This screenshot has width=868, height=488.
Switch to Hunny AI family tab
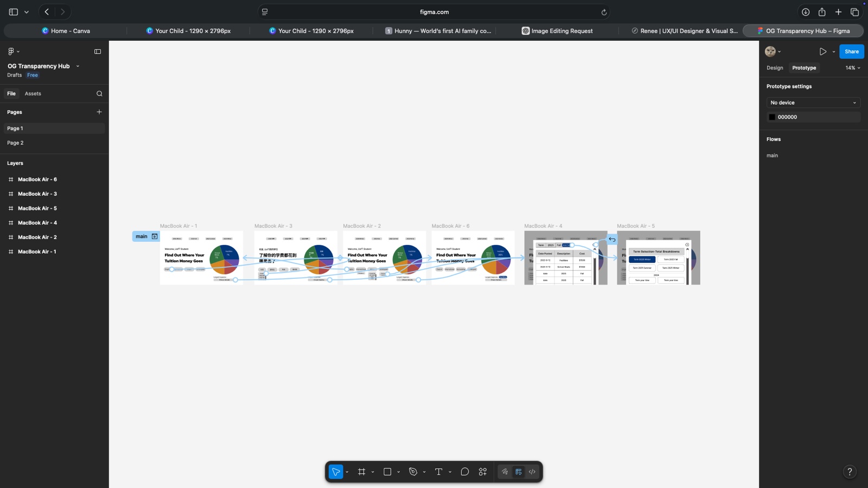438,31
